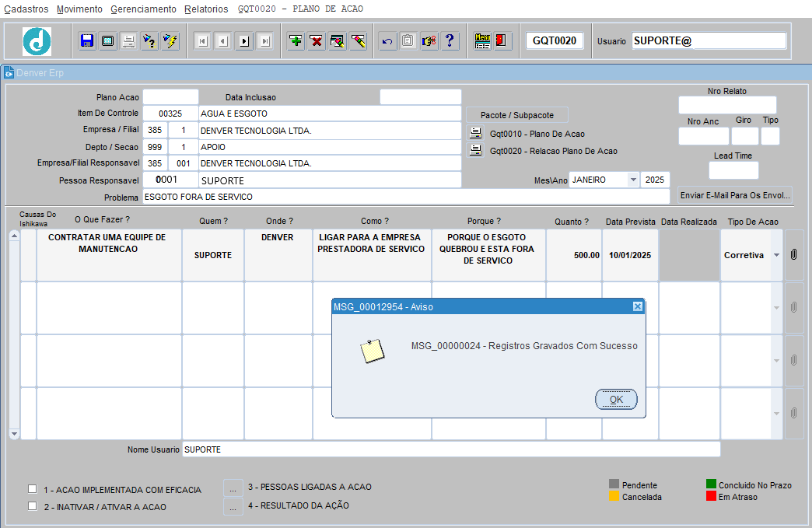This screenshot has width=812, height=528.
Task: Click the printer icon for Gqt0010 - Plano De Acao
Action: [475, 133]
